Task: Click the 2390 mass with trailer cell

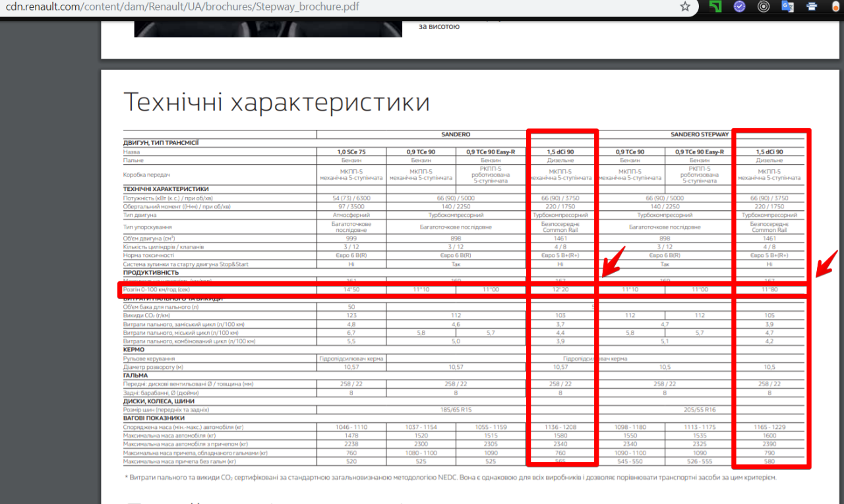Action: 769,444
